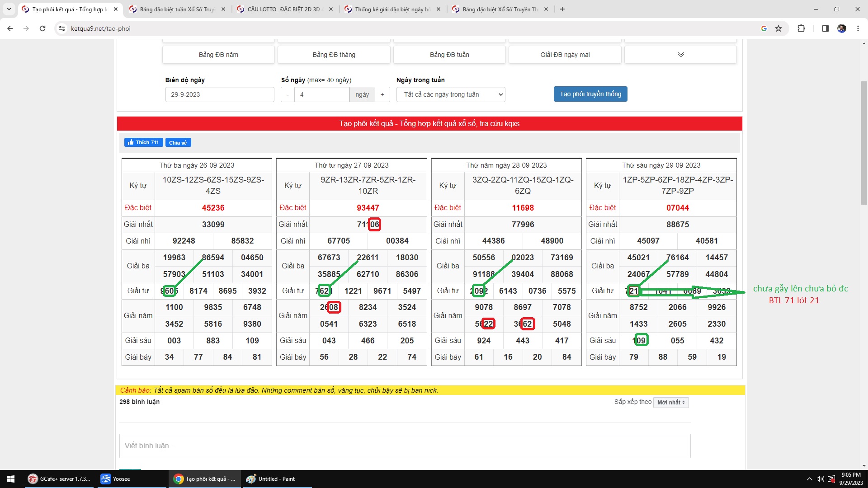Open the Mới nhất sort dropdown
Screen dimensions: 868x488
(671, 402)
